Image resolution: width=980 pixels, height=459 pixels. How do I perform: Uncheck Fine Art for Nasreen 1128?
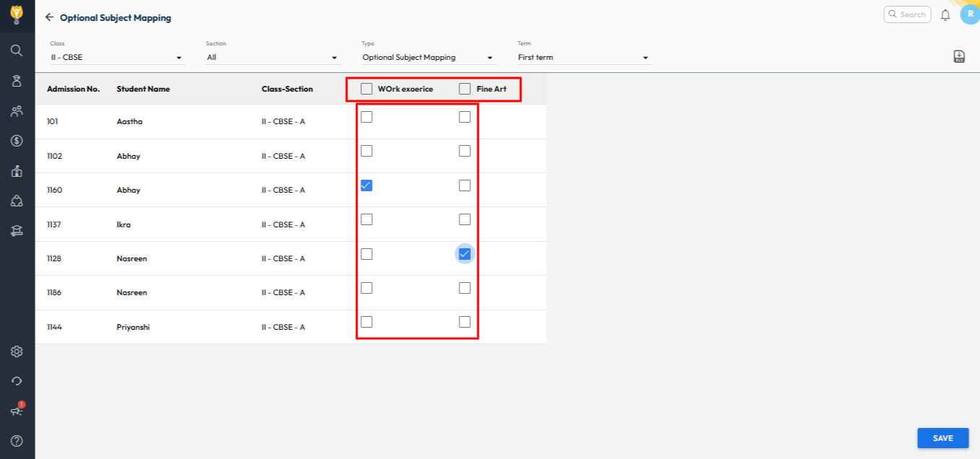coord(464,254)
